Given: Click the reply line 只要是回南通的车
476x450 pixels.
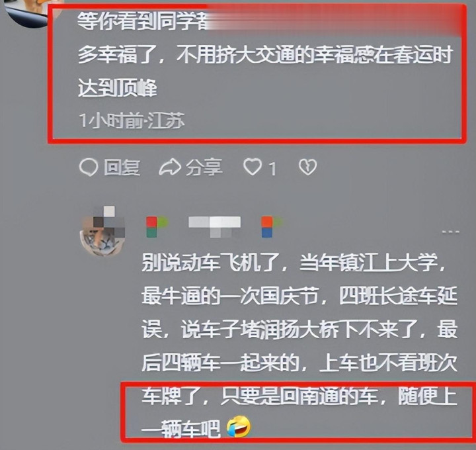Looking at the screenshot, I should [x=299, y=396].
